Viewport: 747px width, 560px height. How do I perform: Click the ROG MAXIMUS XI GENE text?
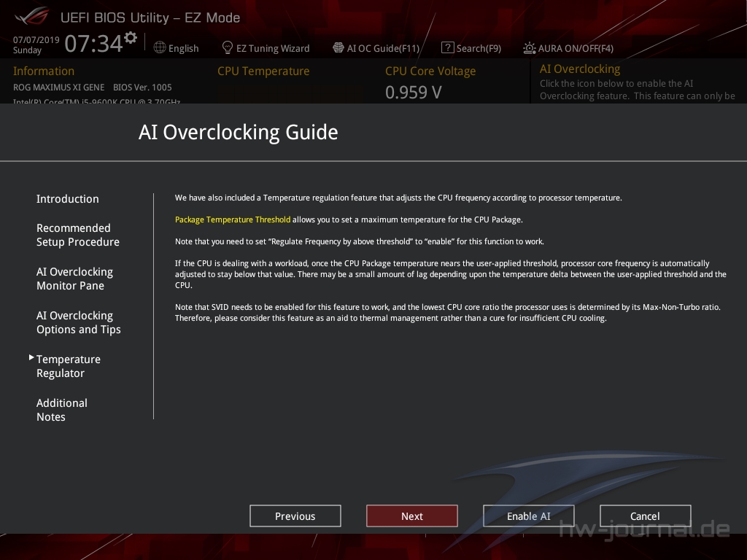[58, 87]
